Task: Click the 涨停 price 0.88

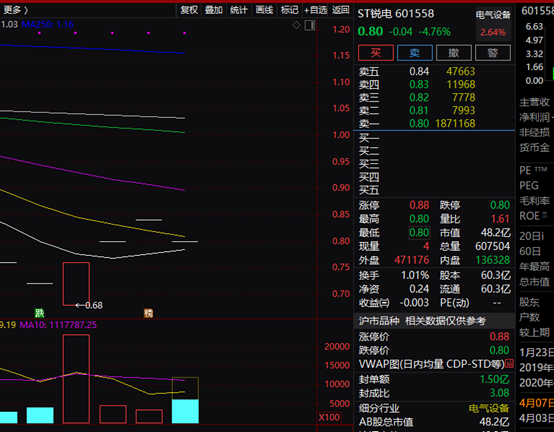Action: coord(419,205)
